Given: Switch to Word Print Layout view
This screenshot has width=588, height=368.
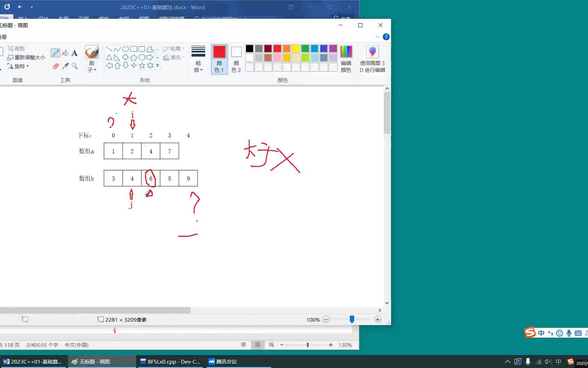Looking at the screenshot, I should pyautogui.click(x=258, y=345).
